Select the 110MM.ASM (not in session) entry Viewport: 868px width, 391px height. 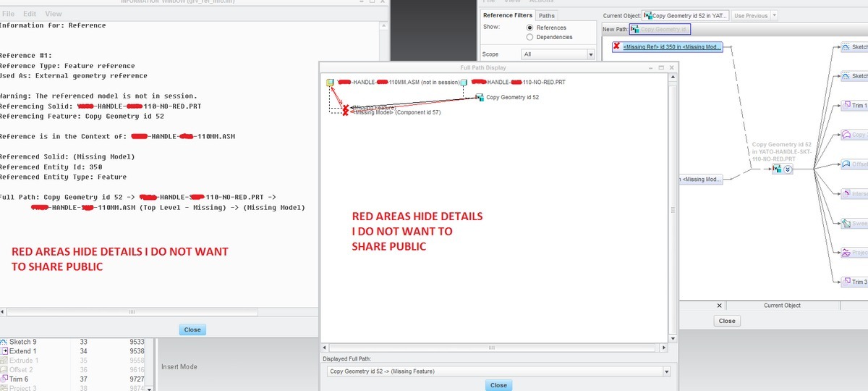[x=399, y=83]
